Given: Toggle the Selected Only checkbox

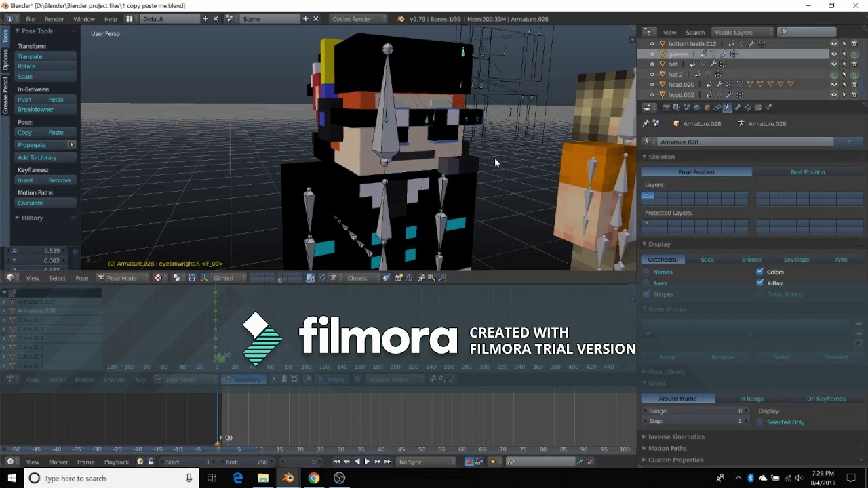Looking at the screenshot, I should (759, 422).
